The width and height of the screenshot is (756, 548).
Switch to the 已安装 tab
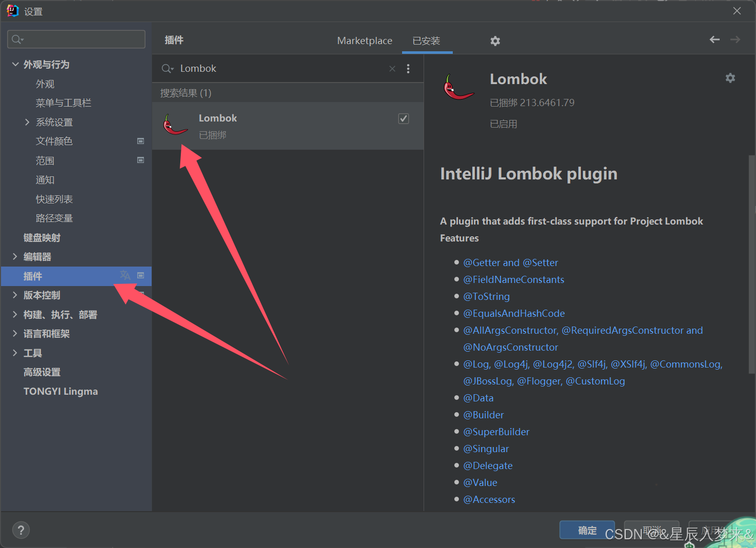click(427, 40)
